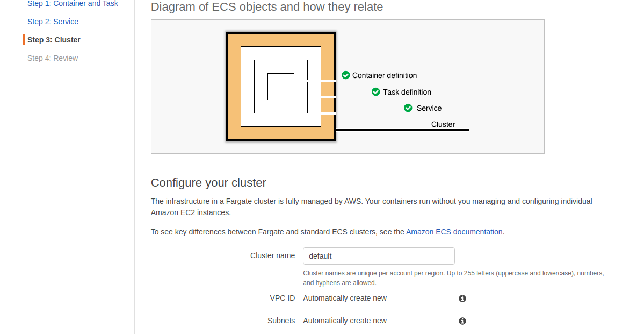644x334 pixels.
Task: Open the Amazon ECS documentation link
Action: pos(454,232)
